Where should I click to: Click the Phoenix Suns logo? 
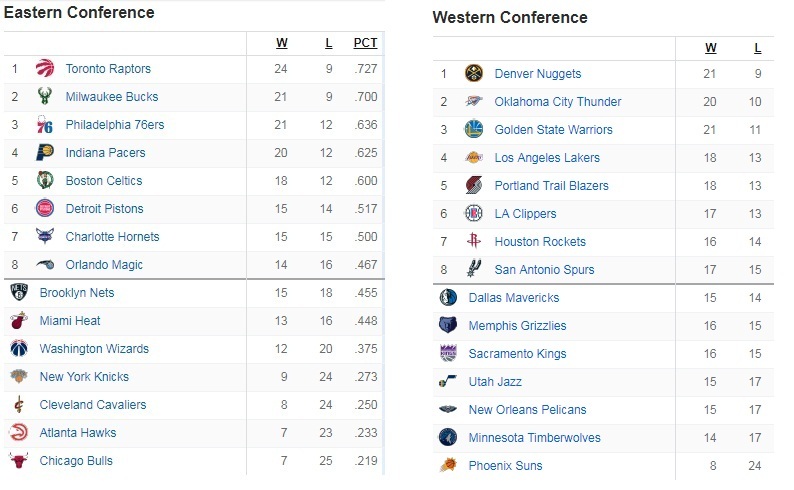448,465
